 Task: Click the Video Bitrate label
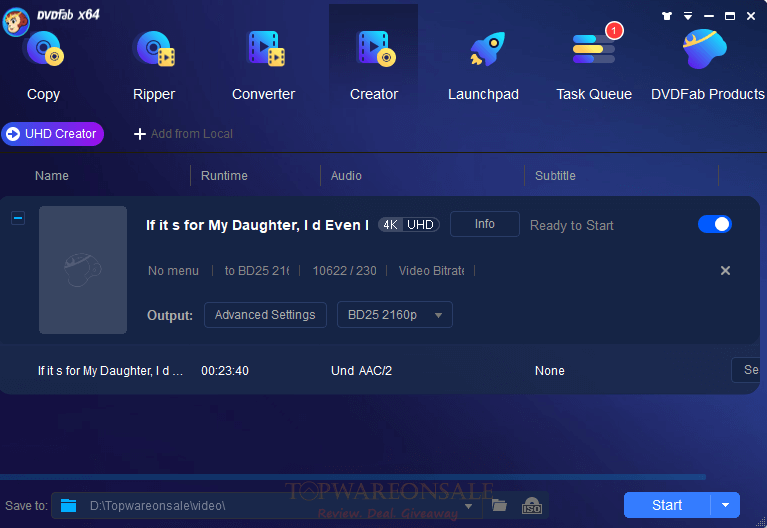pos(431,271)
